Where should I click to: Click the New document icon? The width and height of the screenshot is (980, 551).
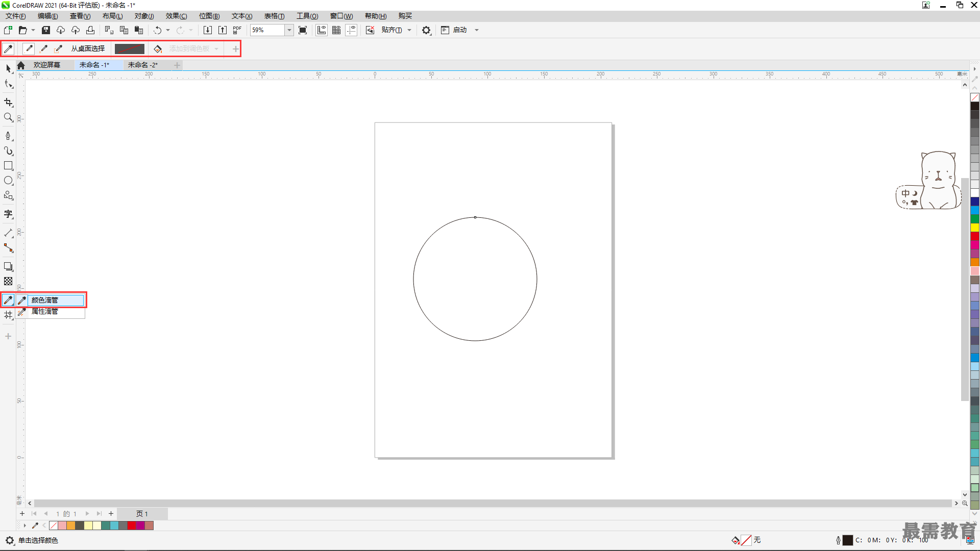click(8, 30)
